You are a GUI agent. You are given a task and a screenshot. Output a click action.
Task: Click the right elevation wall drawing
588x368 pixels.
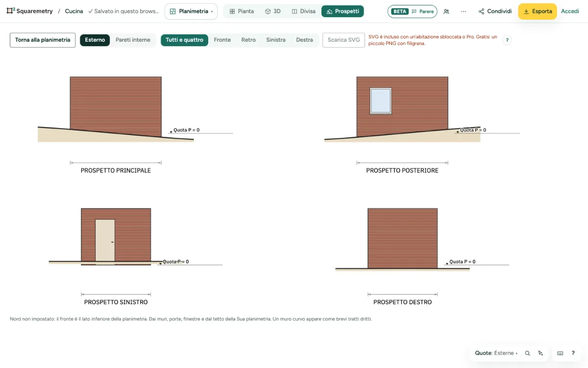tap(402, 238)
